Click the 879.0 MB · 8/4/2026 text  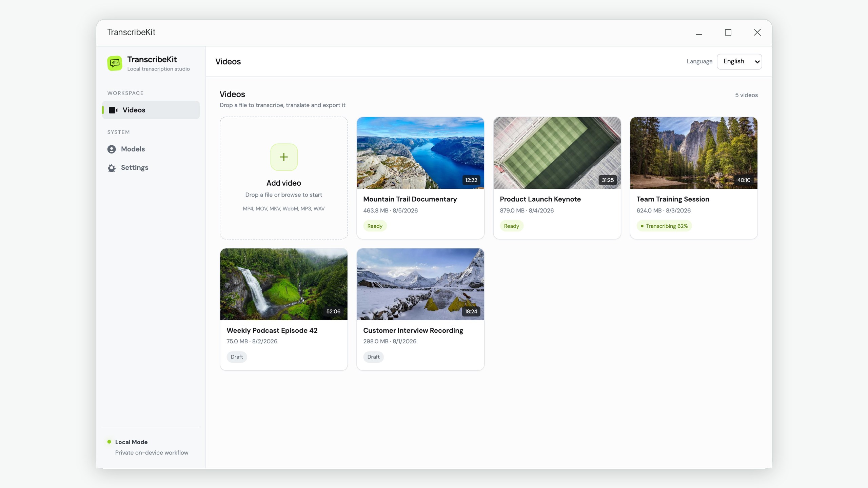click(x=527, y=210)
